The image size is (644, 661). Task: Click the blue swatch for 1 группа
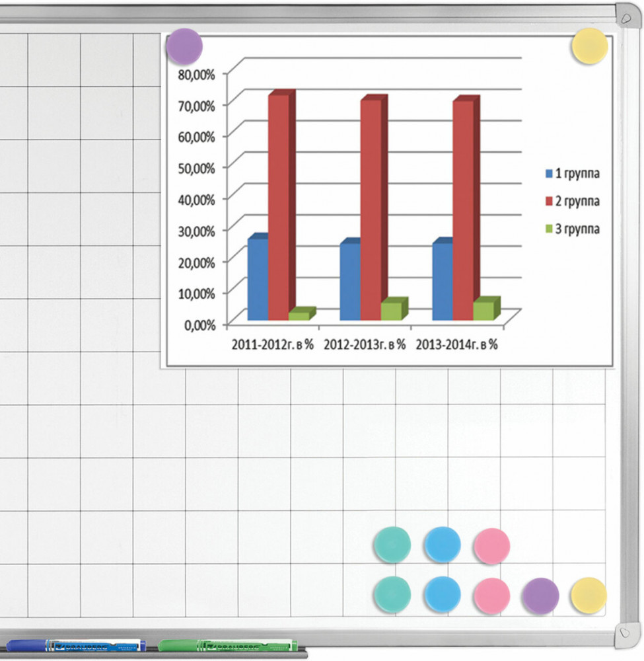coord(548,174)
